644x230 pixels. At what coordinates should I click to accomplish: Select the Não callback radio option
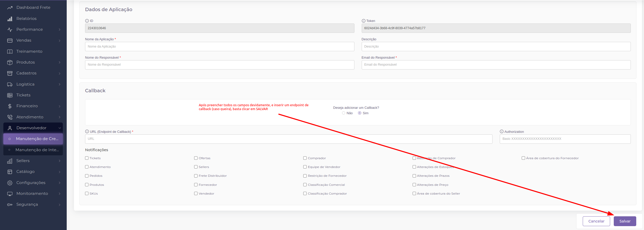(343, 113)
